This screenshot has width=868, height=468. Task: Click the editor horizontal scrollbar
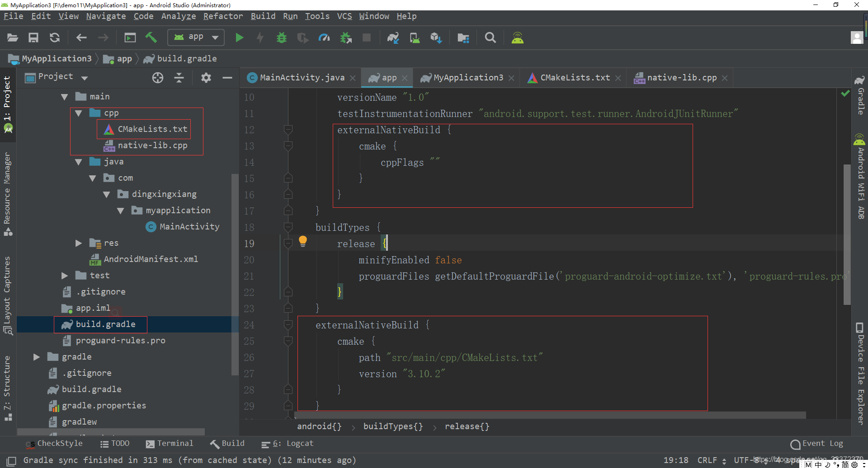tap(550, 415)
